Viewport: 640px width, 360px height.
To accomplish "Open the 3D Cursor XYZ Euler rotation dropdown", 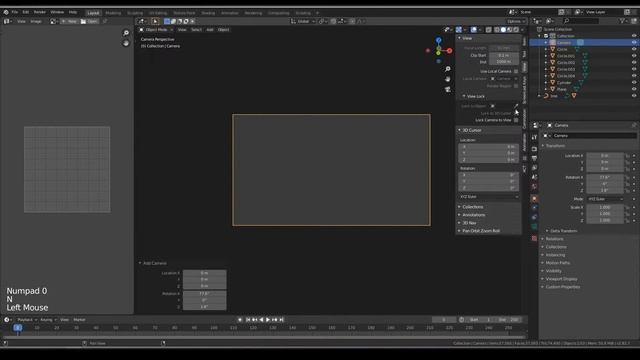I will pos(489,197).
